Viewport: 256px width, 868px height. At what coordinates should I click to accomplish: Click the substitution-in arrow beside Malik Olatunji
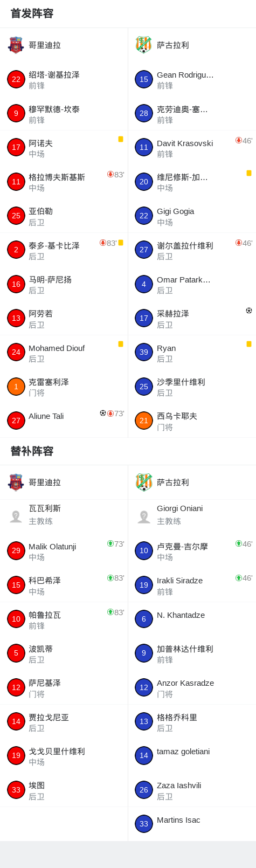[110, 543]
